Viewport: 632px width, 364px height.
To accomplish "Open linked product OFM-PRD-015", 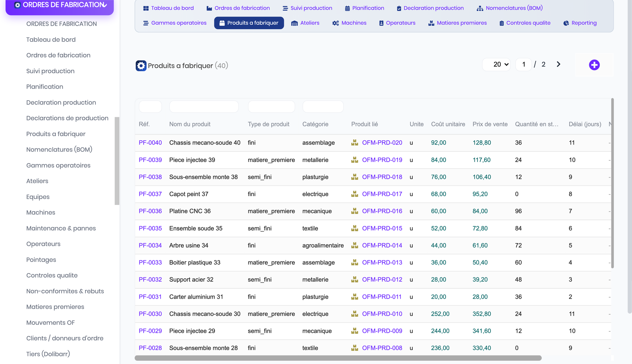I will tap(382, 228).
